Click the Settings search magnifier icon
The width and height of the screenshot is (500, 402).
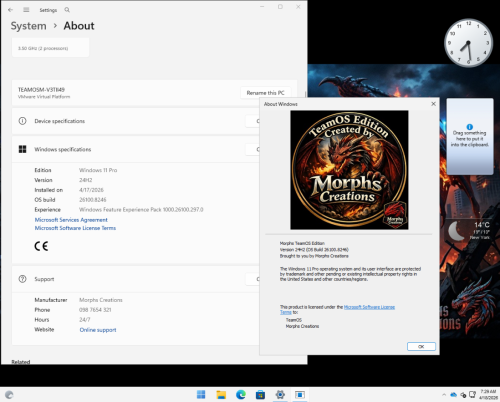point(67,10)
